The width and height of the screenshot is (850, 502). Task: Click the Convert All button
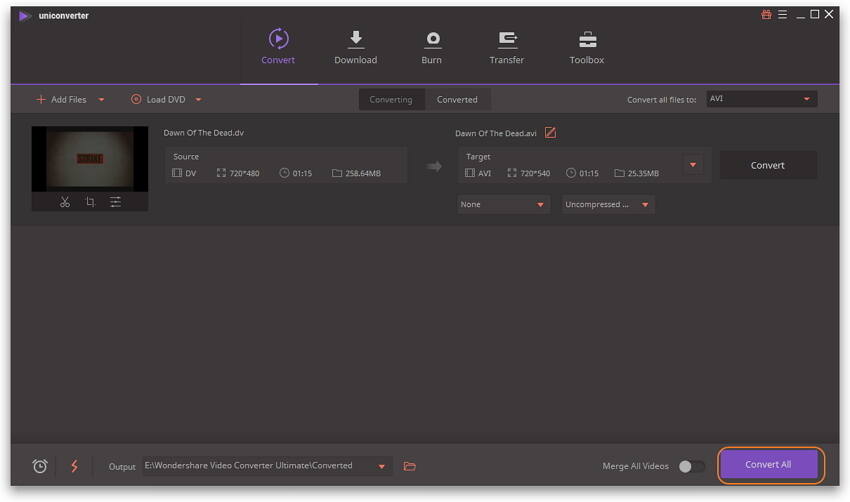[x=768, y=465]
